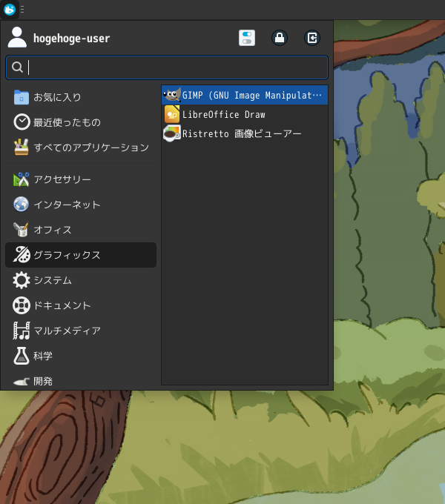Click the panel handle dots beside launcher
The image size is (445, 504).
(22, 10)
